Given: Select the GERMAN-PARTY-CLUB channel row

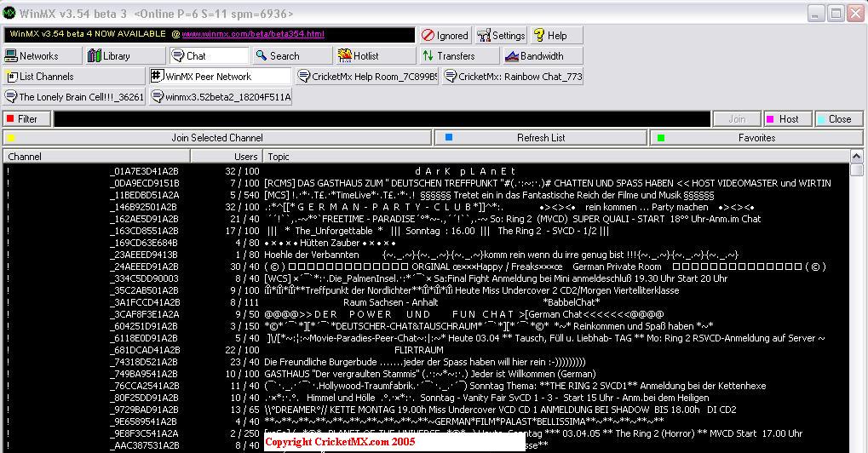Looking at the screenshot, I should pos(426,207).
